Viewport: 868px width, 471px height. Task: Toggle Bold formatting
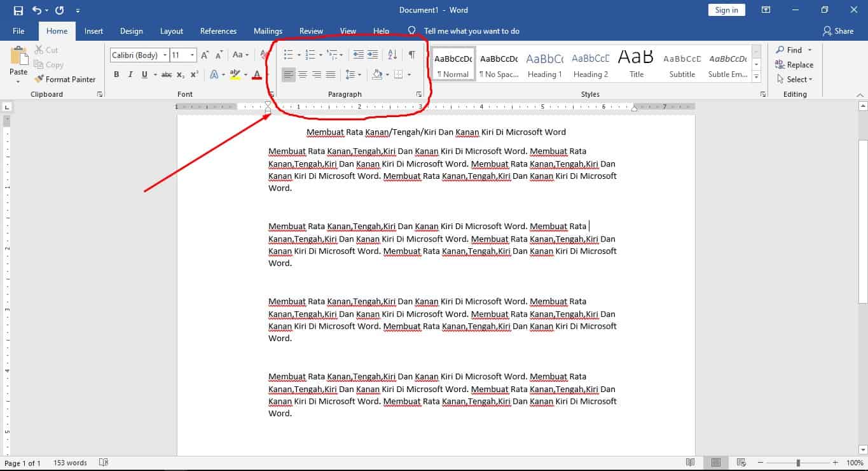(x=116, y=74)
